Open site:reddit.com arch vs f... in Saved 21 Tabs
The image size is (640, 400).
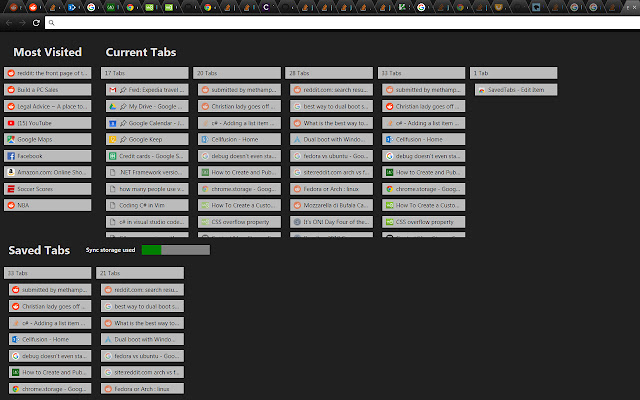pyautogui.click(x=142, y=372)
